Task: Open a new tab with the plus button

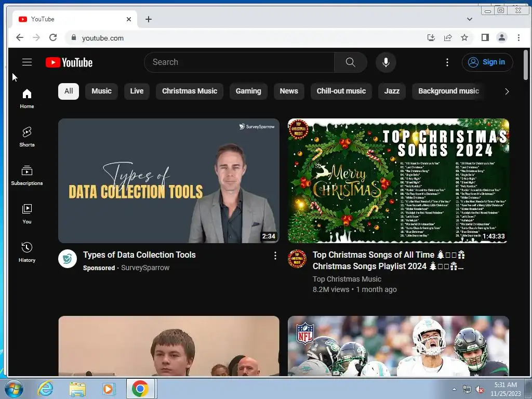Action: 148,19
